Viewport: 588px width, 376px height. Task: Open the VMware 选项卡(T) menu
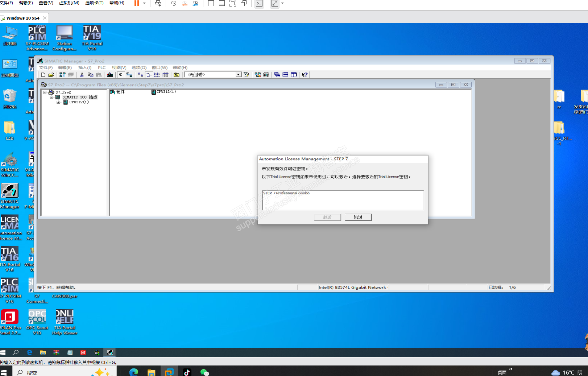pyautogui.click(x=94, y=3)
